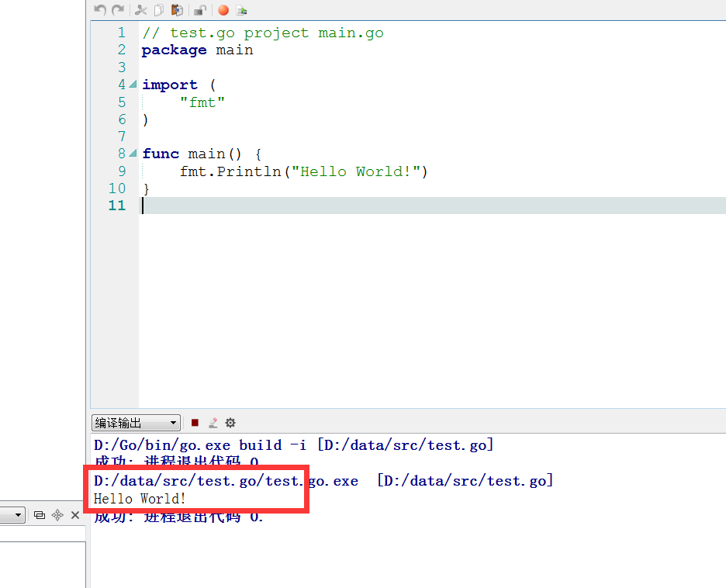Click the Undo arrow in the editor toolbar

pos(100,10)
